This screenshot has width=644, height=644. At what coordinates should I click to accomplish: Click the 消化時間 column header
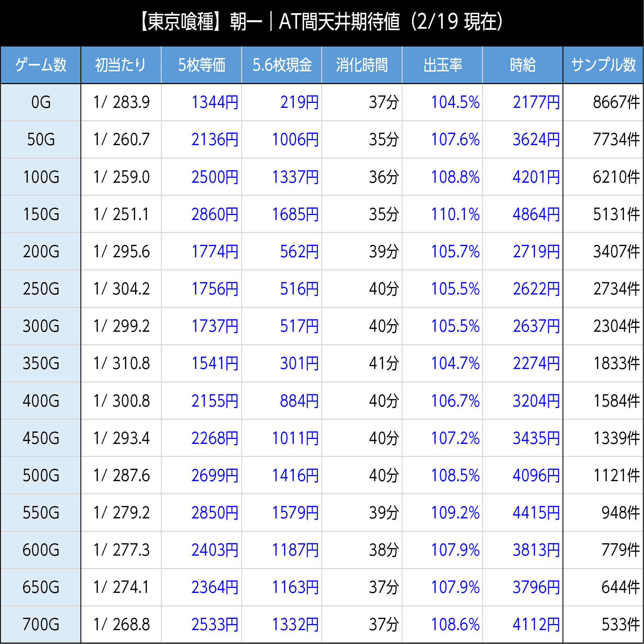point(362,65)
